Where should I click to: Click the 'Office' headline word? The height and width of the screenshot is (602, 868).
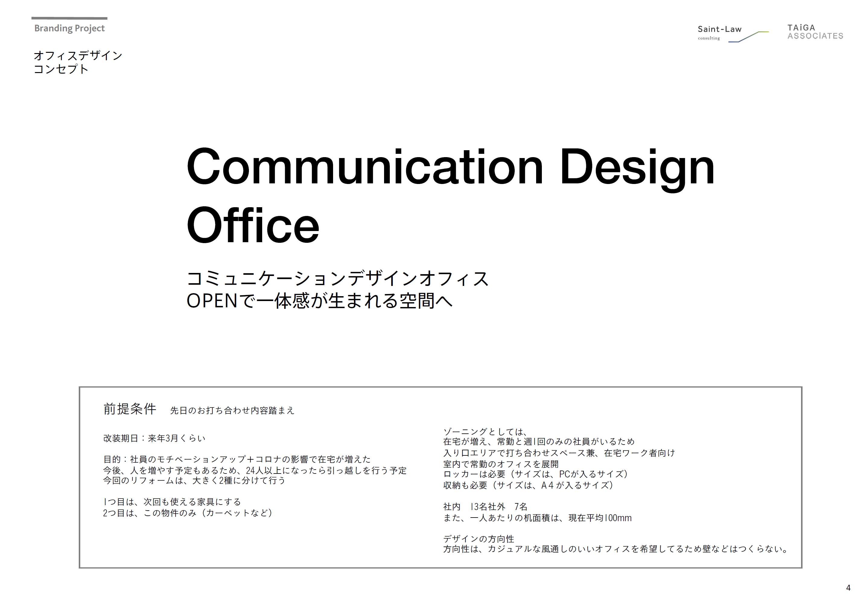point(253,225)
